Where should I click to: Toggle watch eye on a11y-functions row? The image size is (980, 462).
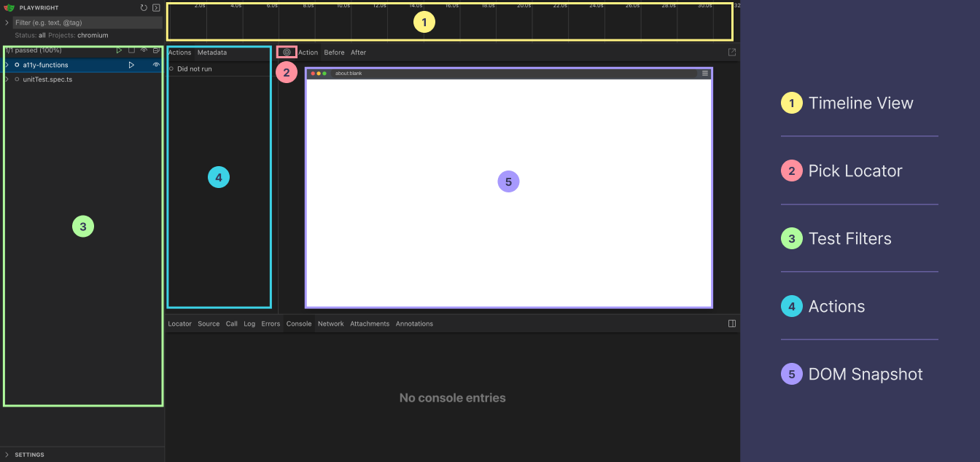(x=156, y=65)
